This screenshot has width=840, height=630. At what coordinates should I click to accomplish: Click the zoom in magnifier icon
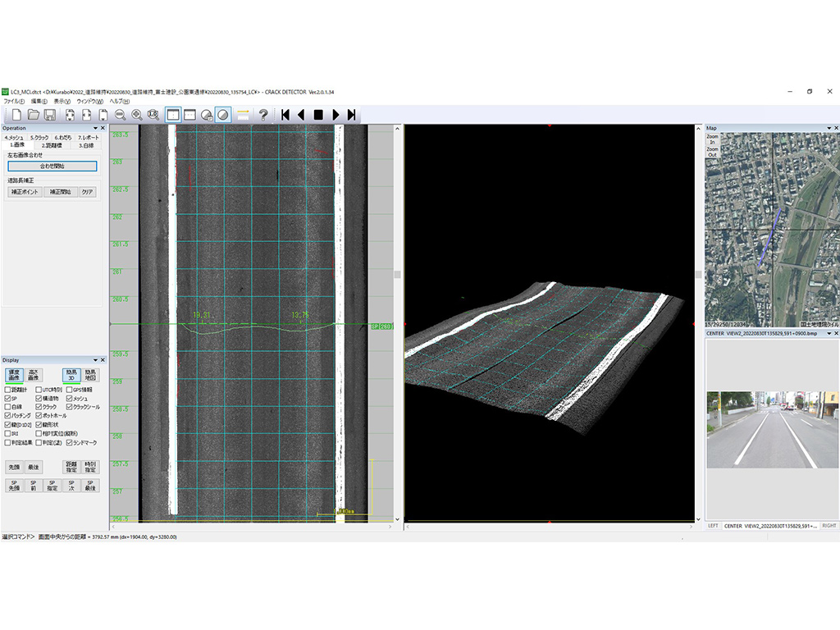pos(136,115)
